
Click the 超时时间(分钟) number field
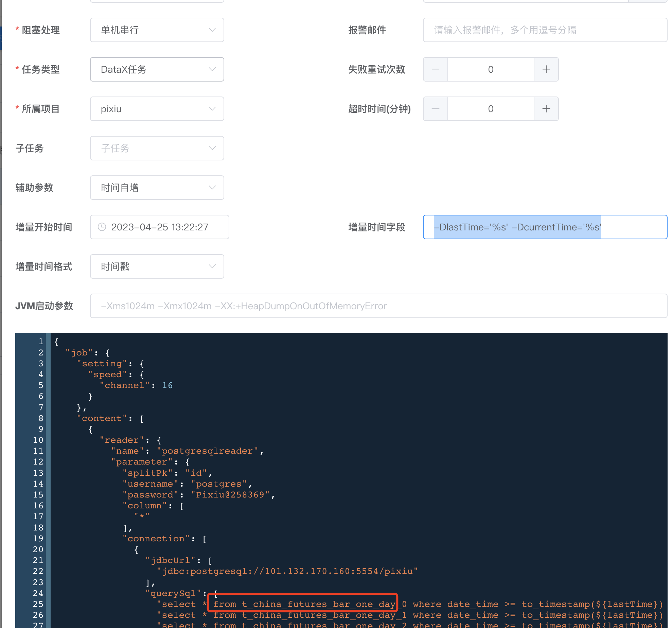click(491, 109)
